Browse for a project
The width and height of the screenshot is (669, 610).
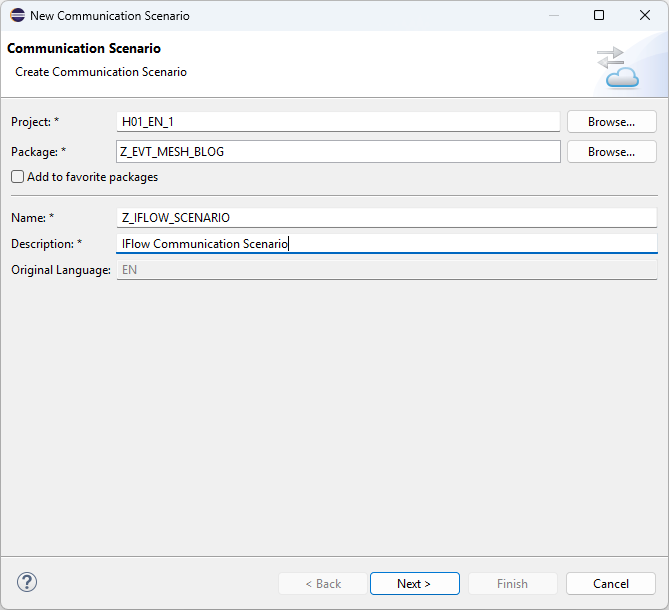click(x=611, y=122)
